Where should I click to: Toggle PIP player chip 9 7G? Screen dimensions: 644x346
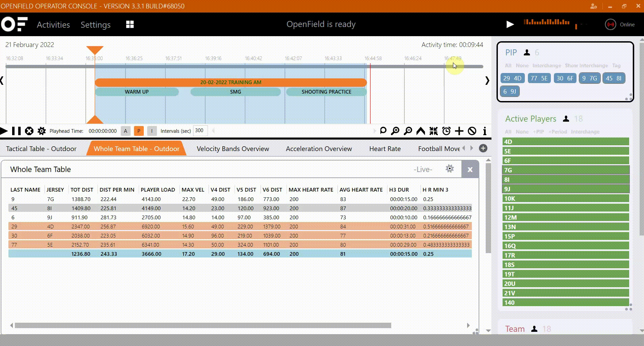[x=590, y=78]
